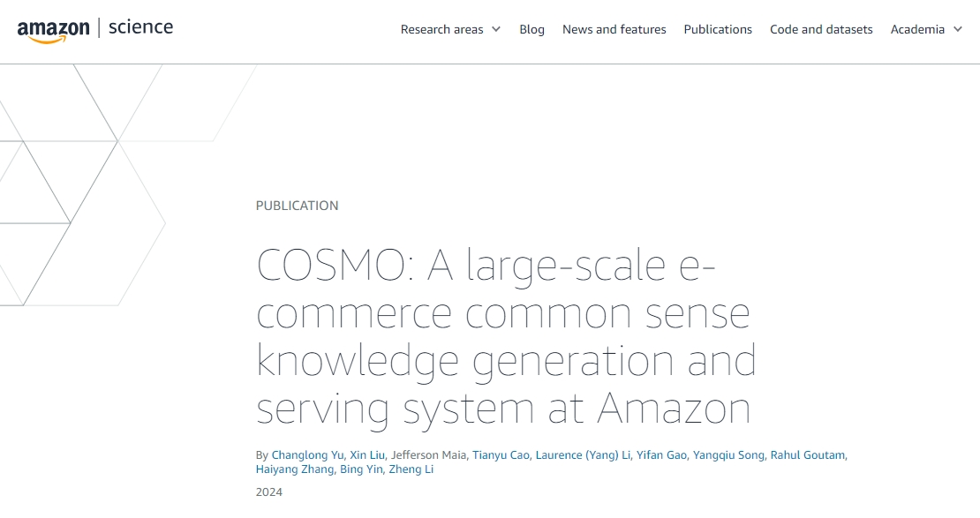Visit Tianyu Cao's author page

click(501, 455)
